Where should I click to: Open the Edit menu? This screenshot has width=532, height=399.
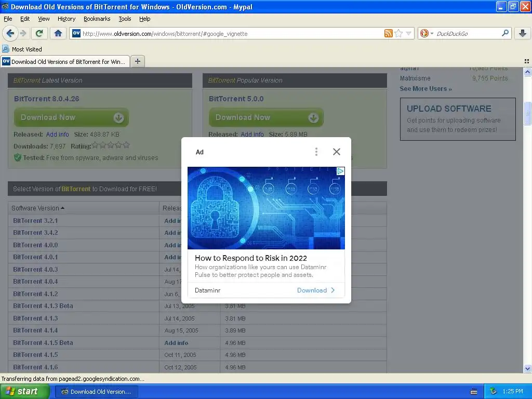click(25, 19)
